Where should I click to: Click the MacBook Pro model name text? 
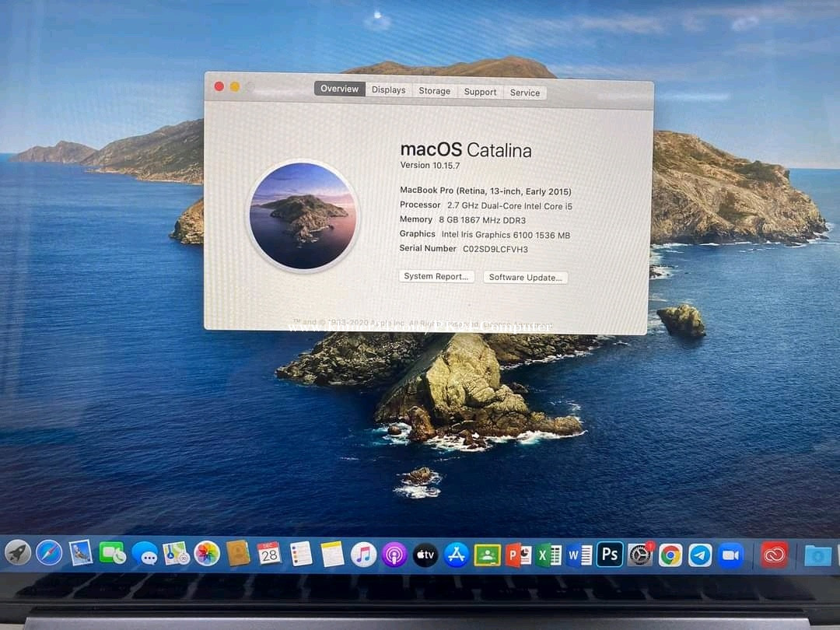point(486,191)
